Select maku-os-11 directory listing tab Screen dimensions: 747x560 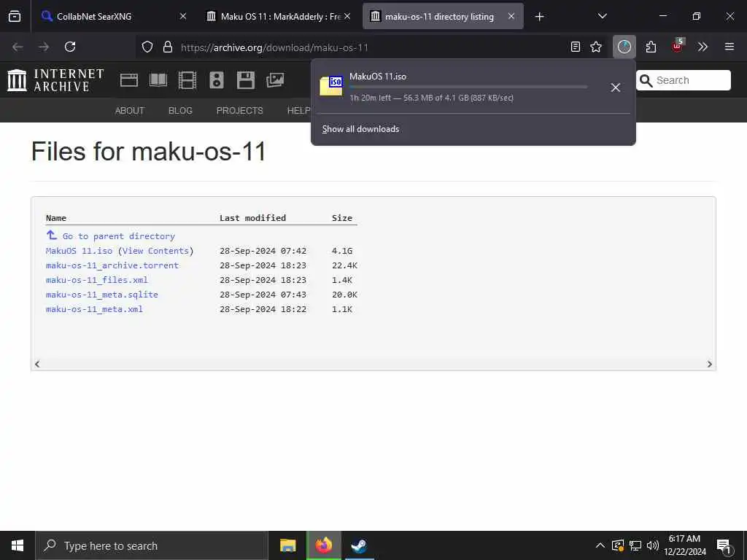[443, 16]
